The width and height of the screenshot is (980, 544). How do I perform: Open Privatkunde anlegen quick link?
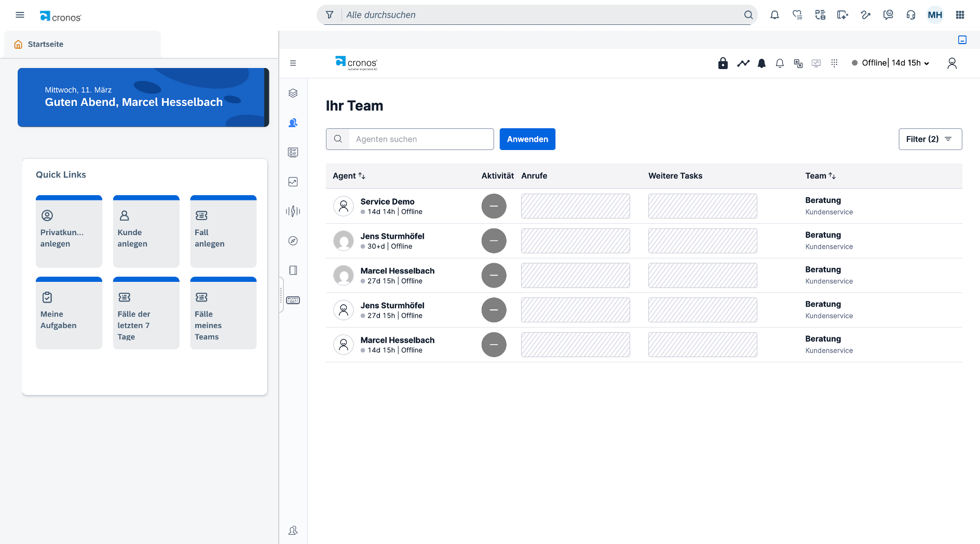(69, 232)
